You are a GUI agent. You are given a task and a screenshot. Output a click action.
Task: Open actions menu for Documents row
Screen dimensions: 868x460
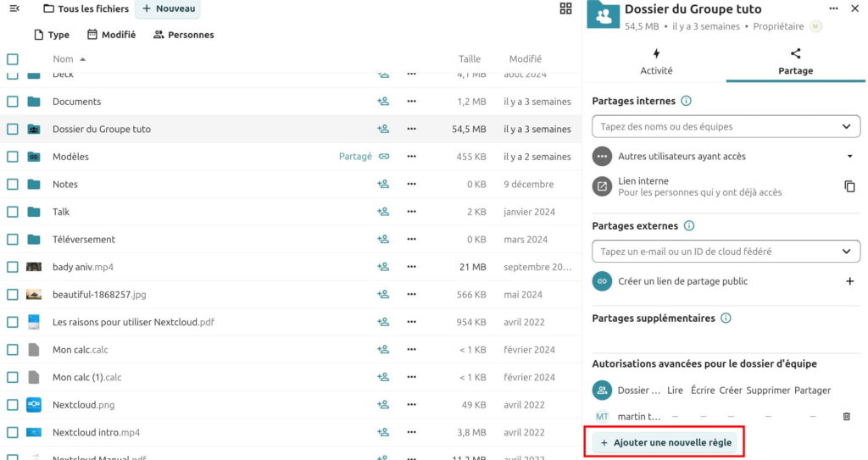[x=411, y=102]
